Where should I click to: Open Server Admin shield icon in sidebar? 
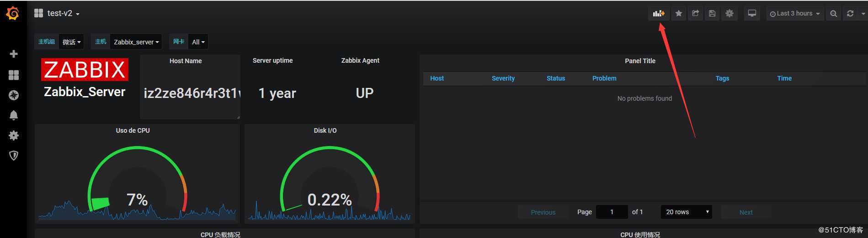tap(14, 156)
